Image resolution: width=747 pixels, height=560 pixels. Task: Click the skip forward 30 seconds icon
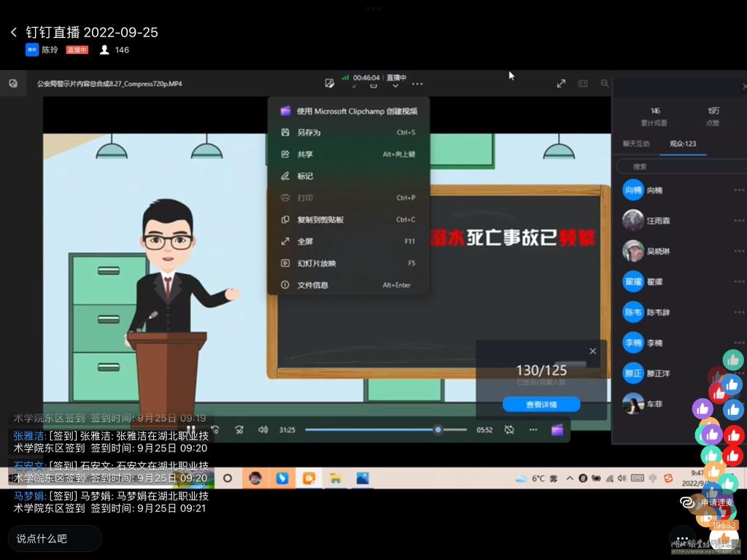[x=239, y=430]
